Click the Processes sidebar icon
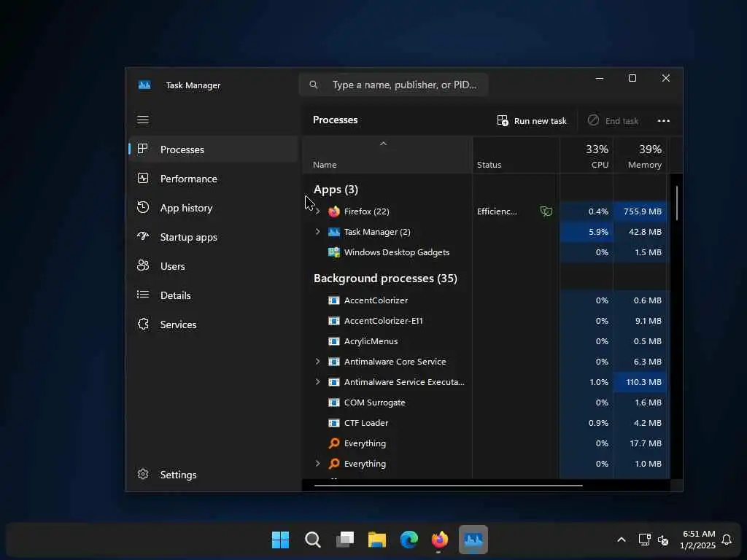This screenshot has width=747, height=560. (142, 149)
